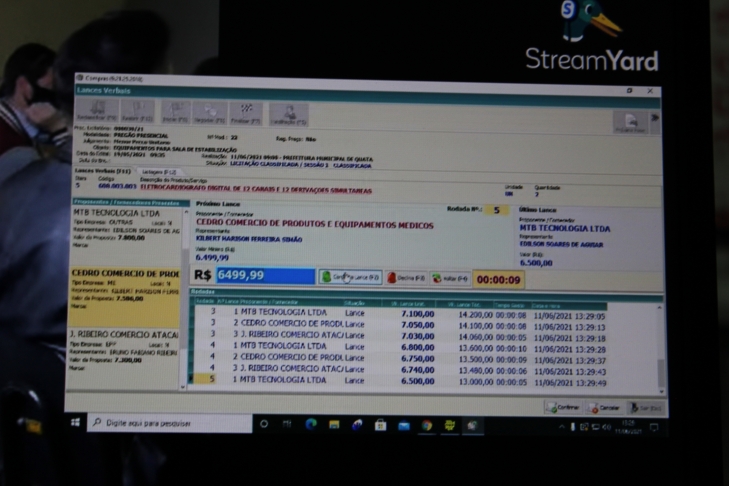Click the Vlr. Lance Unit. column header

(409, 304)
